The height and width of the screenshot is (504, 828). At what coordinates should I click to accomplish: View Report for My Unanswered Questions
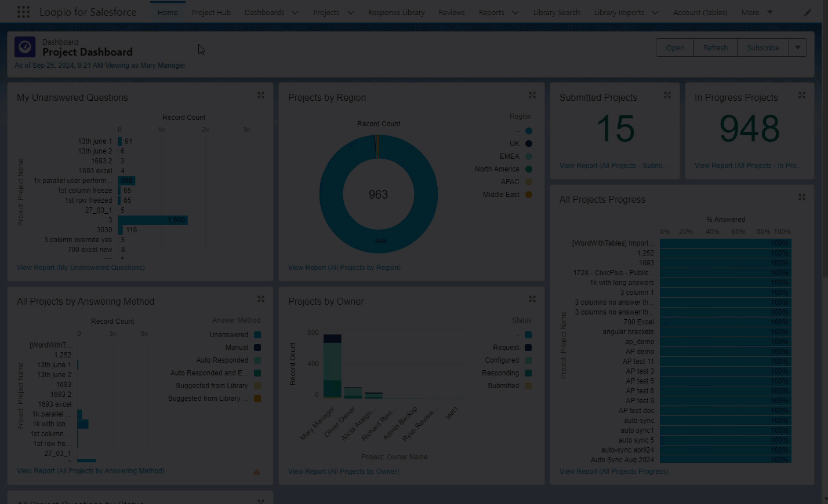81,268
